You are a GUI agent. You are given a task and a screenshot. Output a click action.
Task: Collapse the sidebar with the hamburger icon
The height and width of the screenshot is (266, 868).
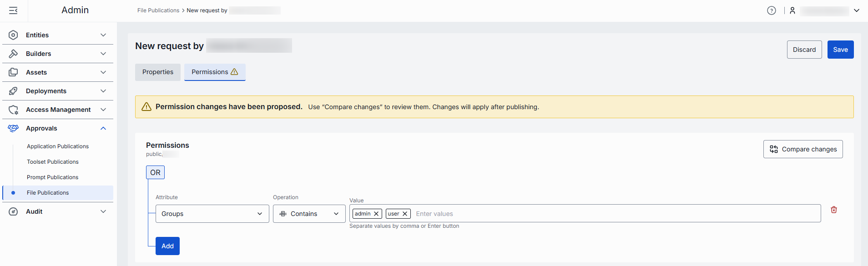(13, 10)
